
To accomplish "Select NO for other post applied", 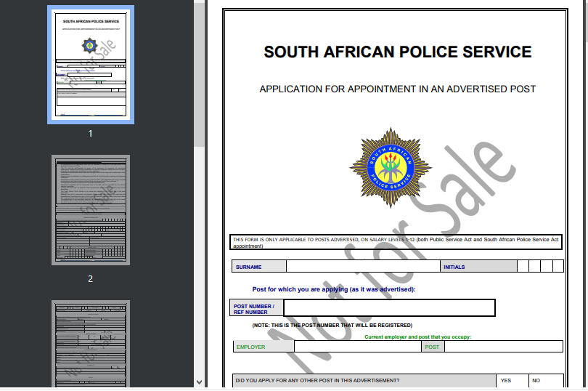I will tap(546, 381).
